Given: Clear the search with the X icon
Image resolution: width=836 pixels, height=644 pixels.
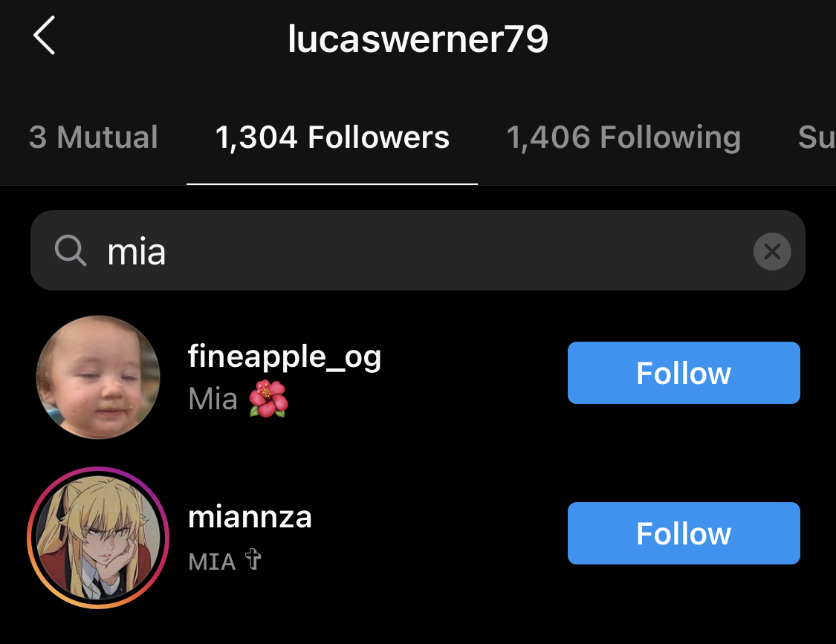Looking at the screenshot, I should click(x=771, y=251).
